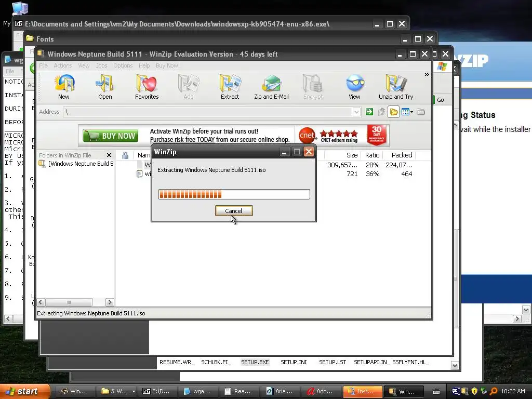The image size is (532, 399).
Task: Open the Views style dropdown icon
Action: click(x=407, y=112)
